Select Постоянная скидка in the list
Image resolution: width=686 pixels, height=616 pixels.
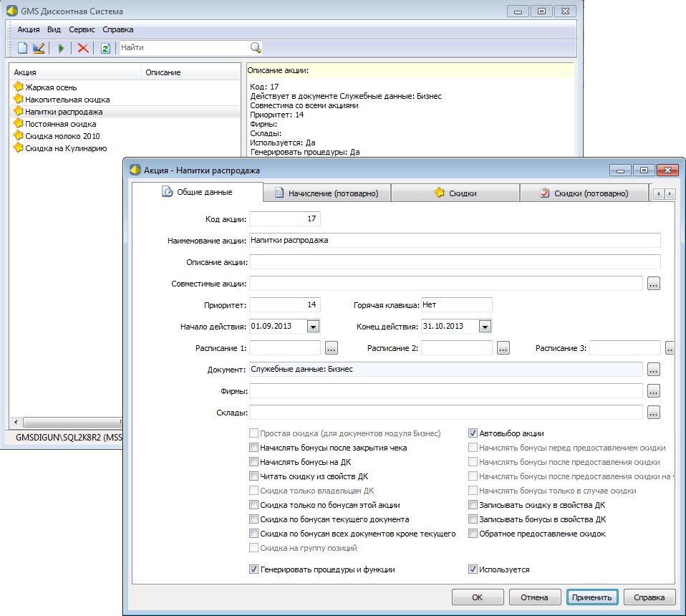(x=60, y=124)
